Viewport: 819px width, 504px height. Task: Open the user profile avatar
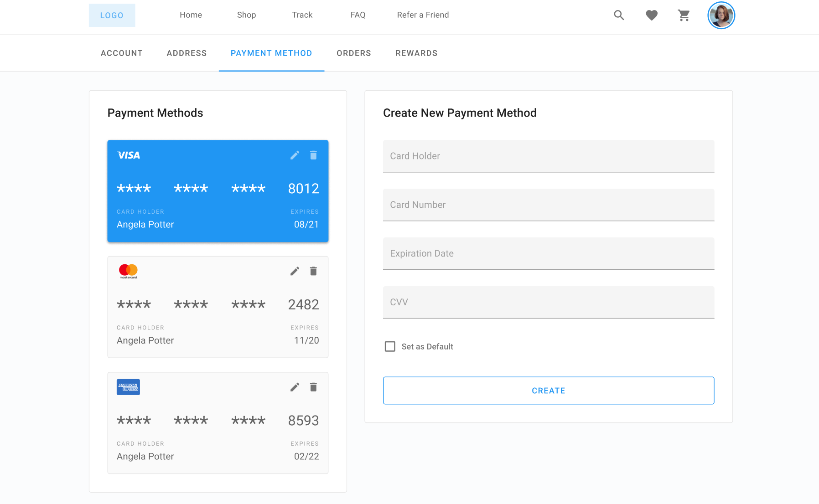tap(721, 15)
